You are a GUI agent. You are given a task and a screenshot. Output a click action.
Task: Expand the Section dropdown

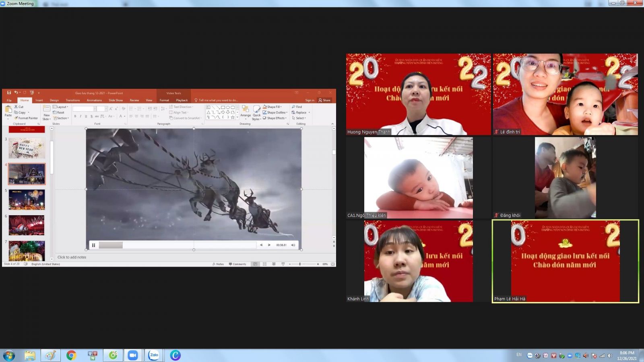[61, 118]
